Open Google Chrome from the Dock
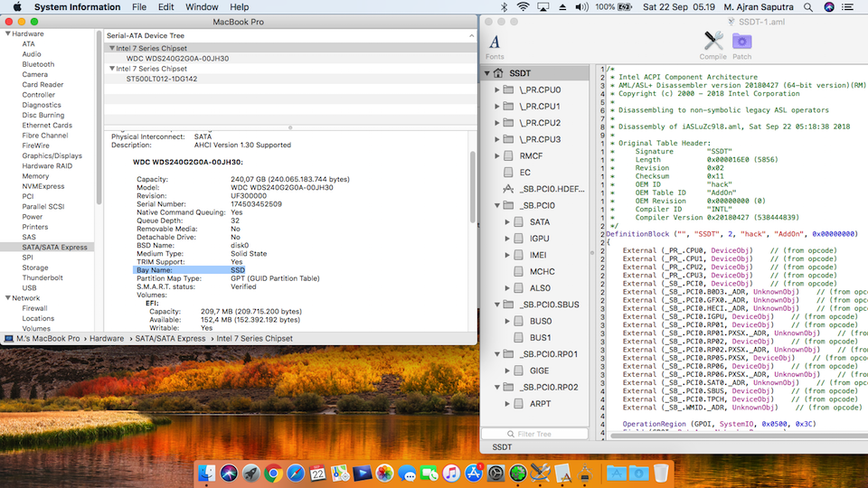The width and height of the screenshot is (868, 488). [x=273, y=473]
